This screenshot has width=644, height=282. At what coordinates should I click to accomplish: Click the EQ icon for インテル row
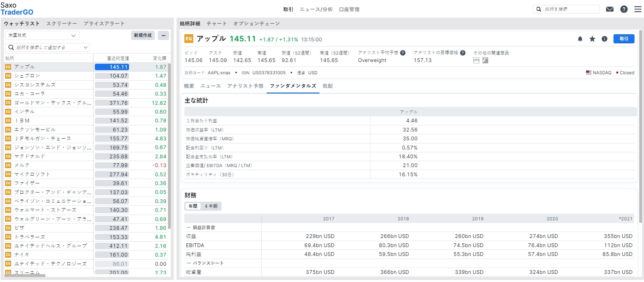[8, 112]
